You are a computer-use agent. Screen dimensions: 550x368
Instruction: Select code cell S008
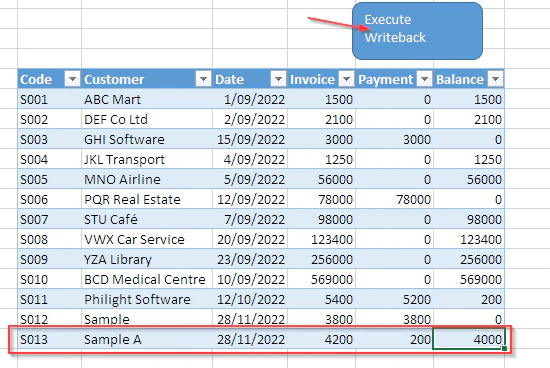[49, 239]
